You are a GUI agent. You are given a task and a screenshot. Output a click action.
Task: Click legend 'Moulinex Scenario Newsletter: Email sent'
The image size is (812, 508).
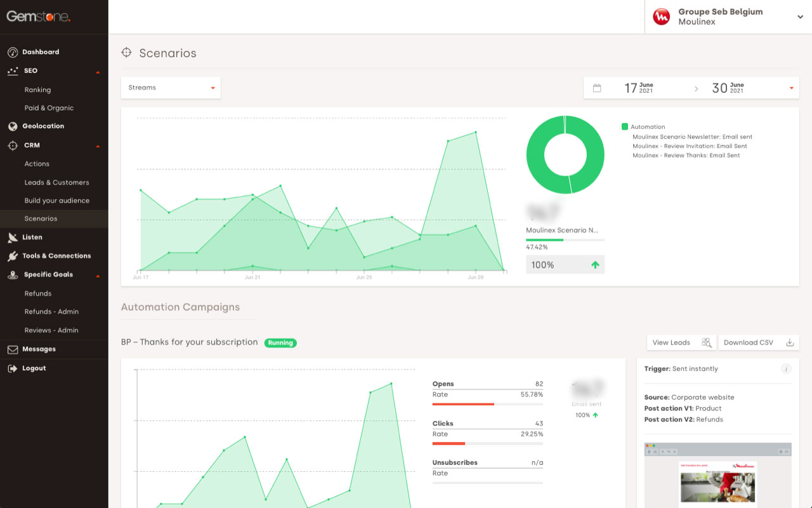pos(692,137)
